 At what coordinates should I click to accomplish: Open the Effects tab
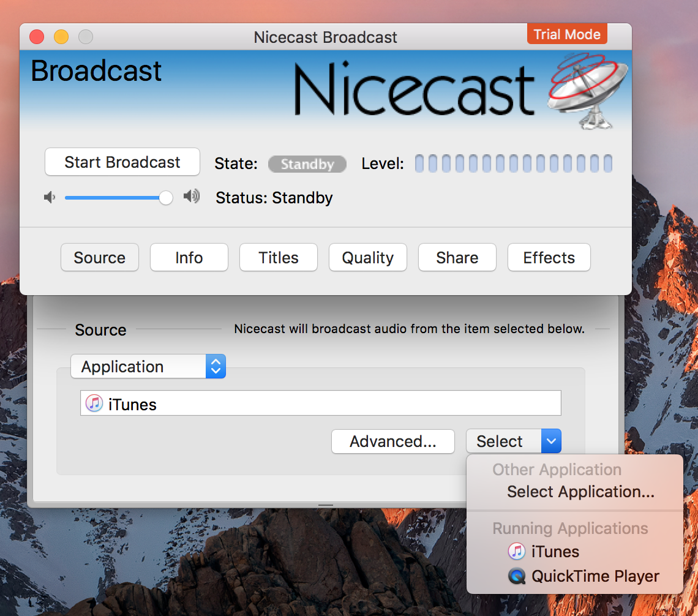pyautogui.click(x=549, y=257)
